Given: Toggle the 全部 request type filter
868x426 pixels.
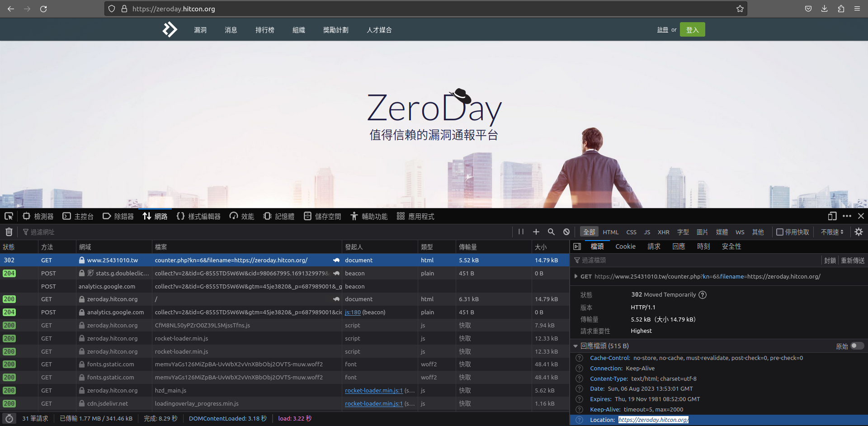Looking at the screenshot, I should pos(589,232).
